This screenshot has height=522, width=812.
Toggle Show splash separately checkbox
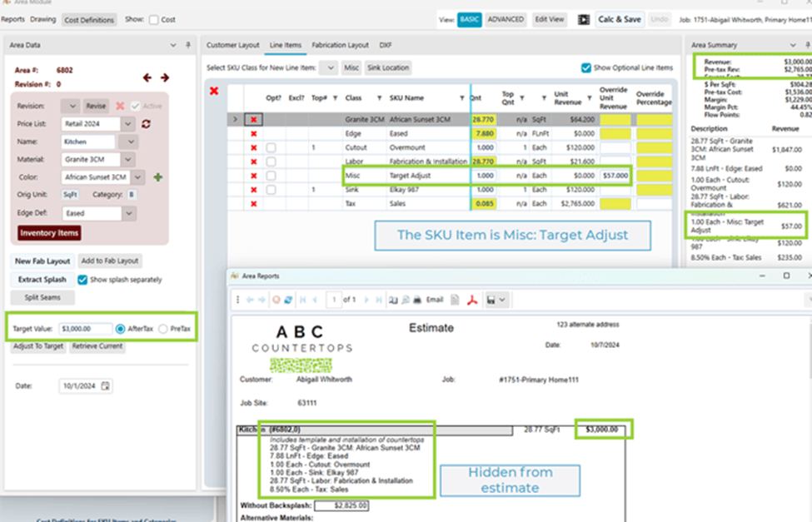82,280
